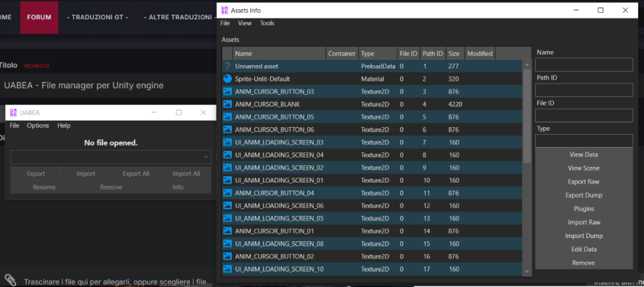
Task: Click the Import Raw button
Action: [x=583, y=223]
